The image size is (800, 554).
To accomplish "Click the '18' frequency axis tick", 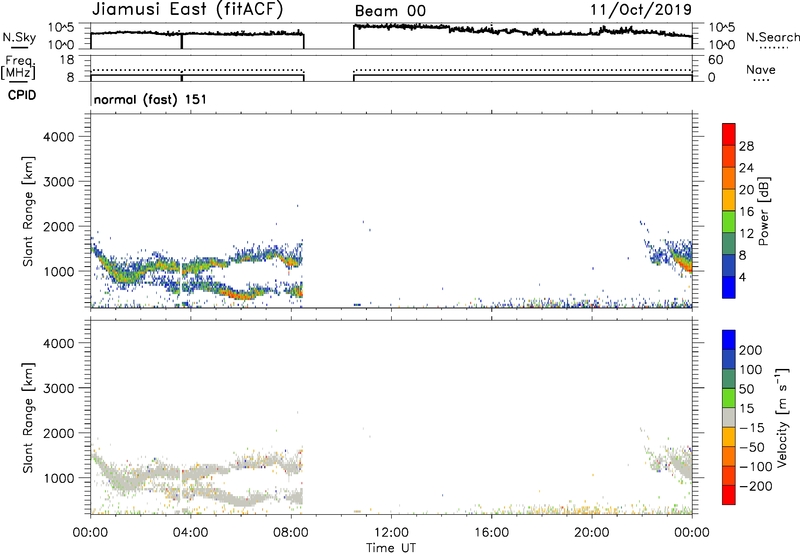I will pos(67,60).
